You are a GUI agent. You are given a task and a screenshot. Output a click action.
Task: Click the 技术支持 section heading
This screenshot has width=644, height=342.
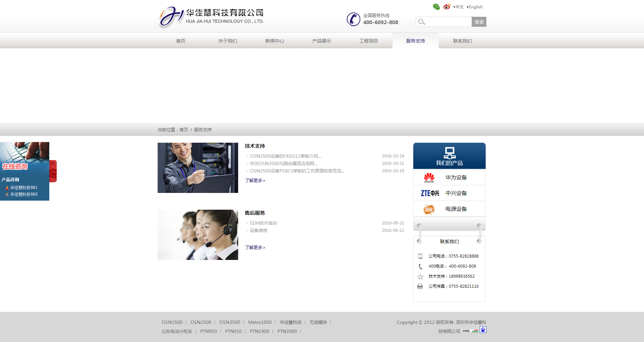click(x=255, y=146)
